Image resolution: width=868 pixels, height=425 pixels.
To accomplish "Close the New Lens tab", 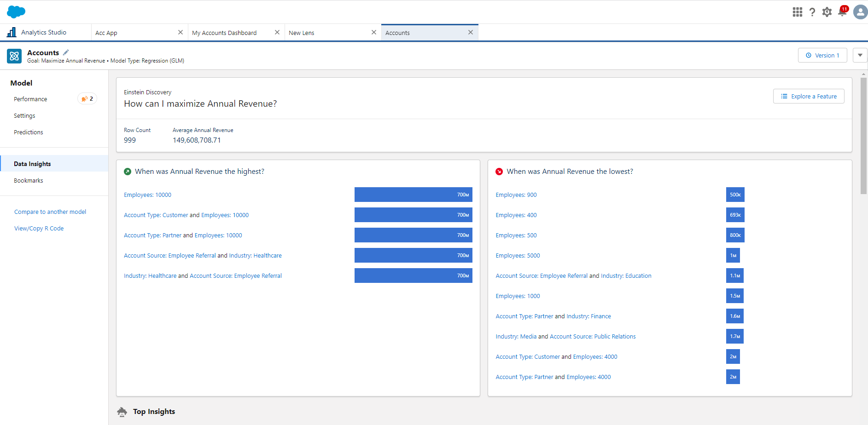I will tap(374, 32).
